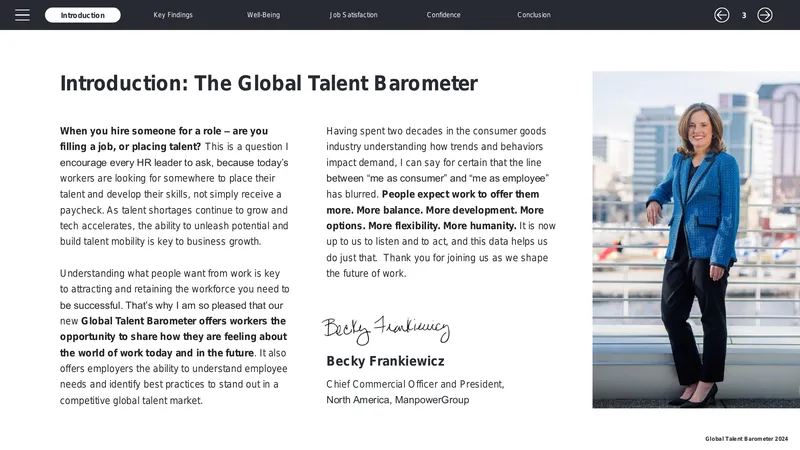
Task: Go to next page with right arrow
Action: point(765,15)
